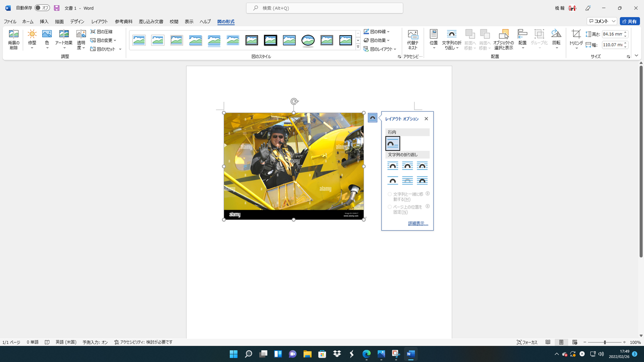Click 図のリセット reset picture

103,49
